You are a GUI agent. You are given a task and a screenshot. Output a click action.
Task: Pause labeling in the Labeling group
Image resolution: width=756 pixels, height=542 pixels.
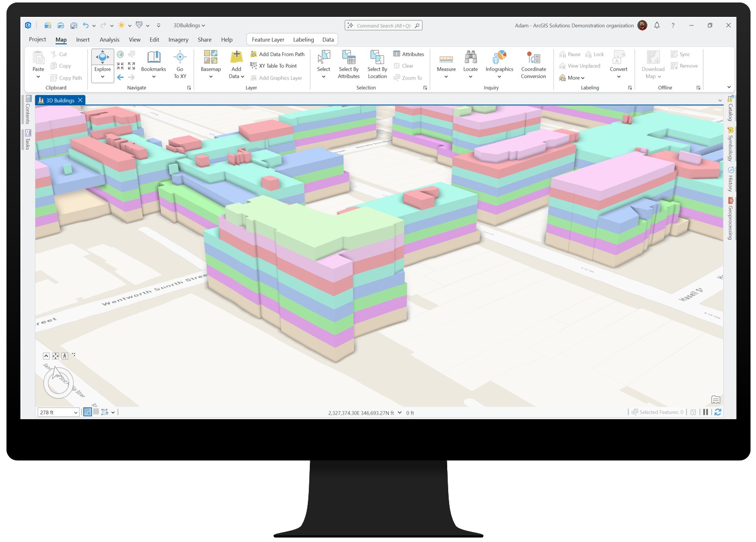pos(569,54)
